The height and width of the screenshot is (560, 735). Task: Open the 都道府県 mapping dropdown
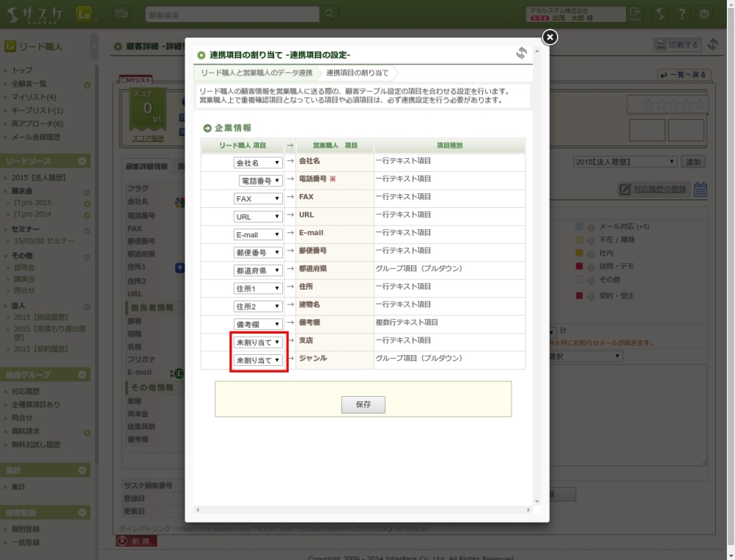[x=258, y=270]
